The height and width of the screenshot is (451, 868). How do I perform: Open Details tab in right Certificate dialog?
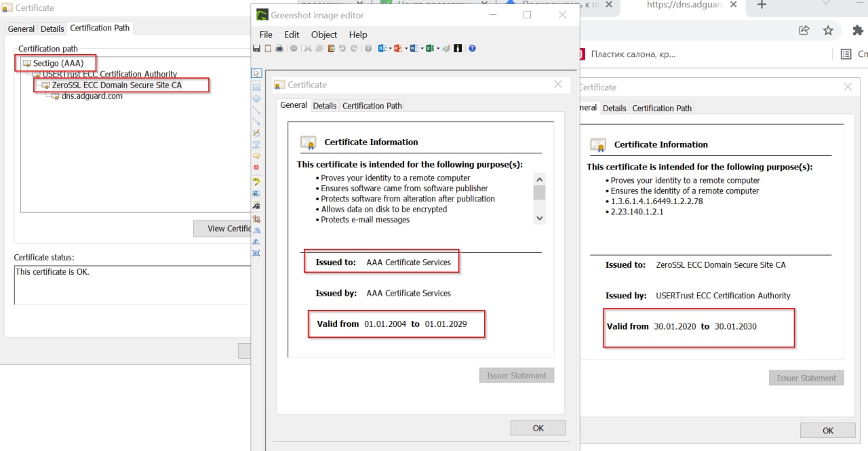click(614, 109)
